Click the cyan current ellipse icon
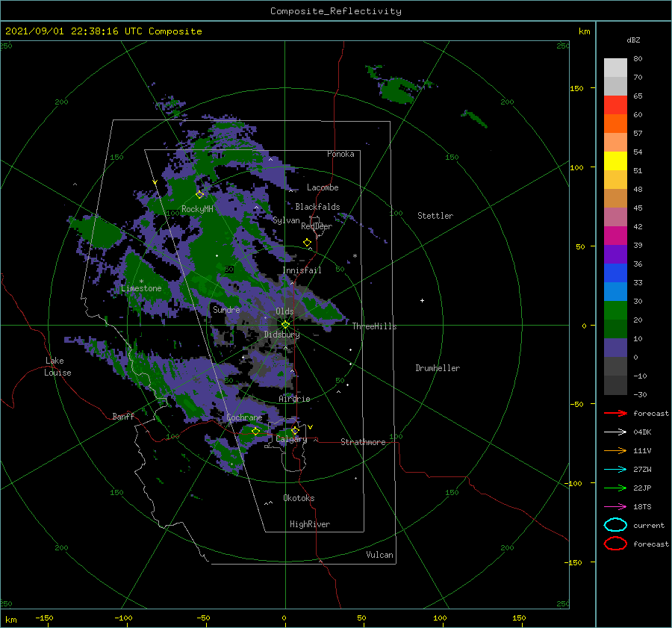 pos(615,525)
